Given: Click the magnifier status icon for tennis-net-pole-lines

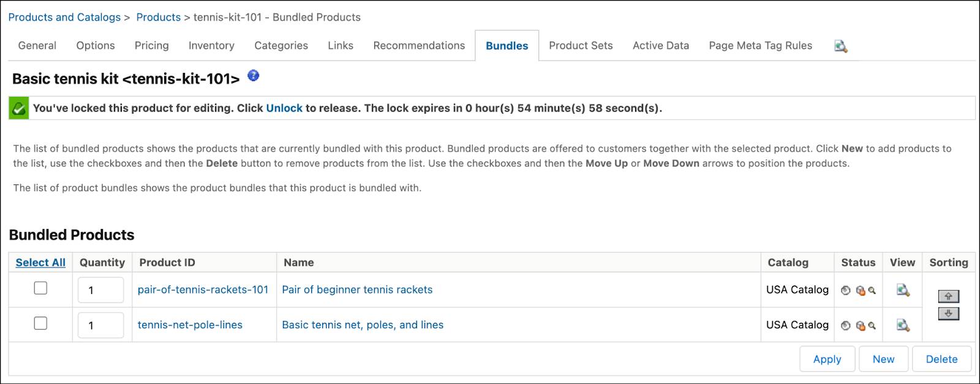Looking at the screenshot, I should coord(872,326).
